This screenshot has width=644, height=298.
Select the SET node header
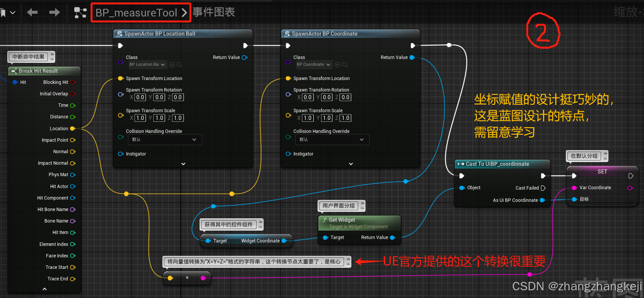coord(602,172)
